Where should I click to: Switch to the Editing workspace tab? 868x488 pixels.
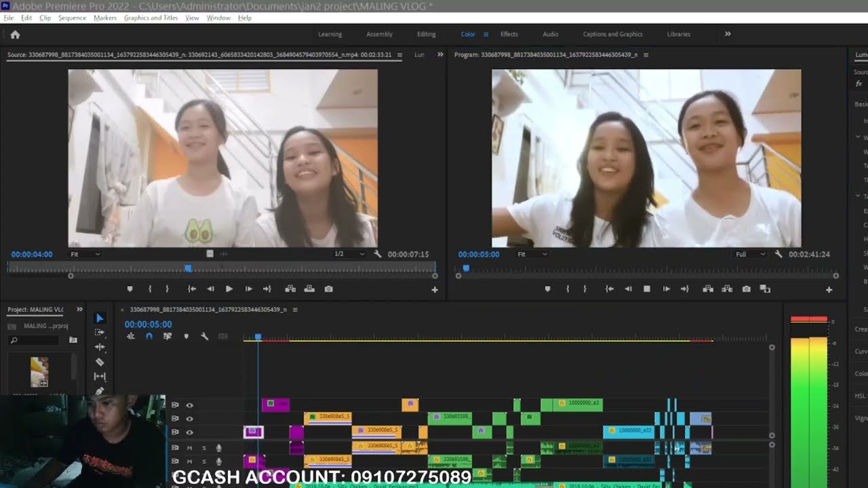tap(427, 34)
